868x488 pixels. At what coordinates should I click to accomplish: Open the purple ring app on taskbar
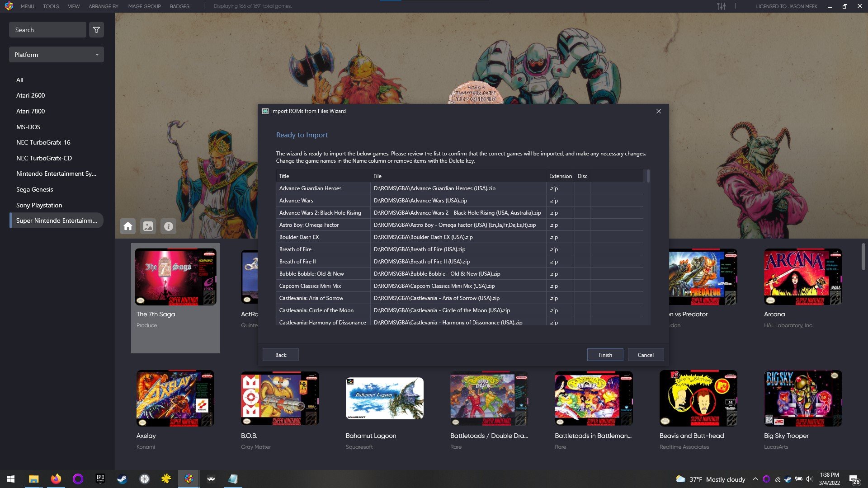point(78,479)
